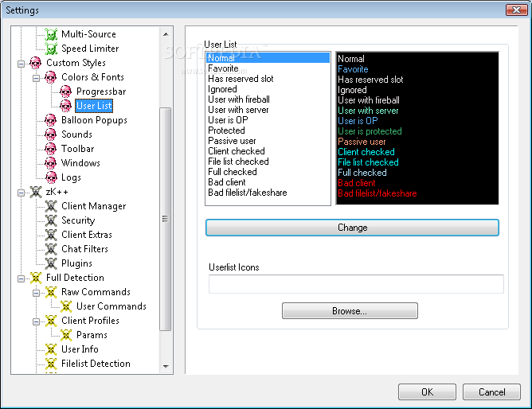Click the gray skull icon beside zK++
Image resolution: width=532 pixels, height=409 pixels.
tap(36, 192)
